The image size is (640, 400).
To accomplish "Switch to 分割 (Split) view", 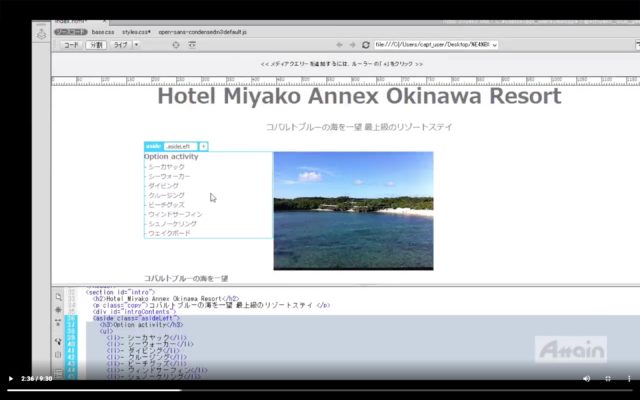I will coord(96,45).
